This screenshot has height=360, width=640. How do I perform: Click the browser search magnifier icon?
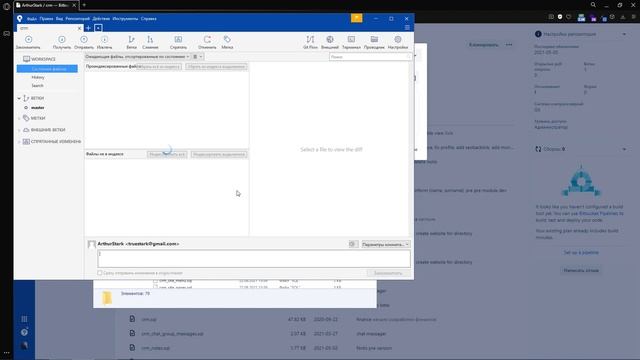pyautogui.click(x=593, y=5)
